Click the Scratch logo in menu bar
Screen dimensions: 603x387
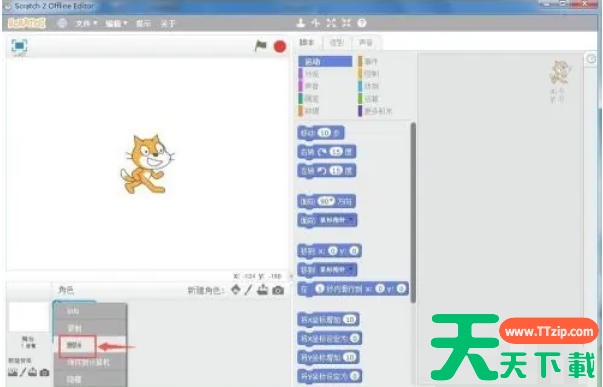[27, 23]
